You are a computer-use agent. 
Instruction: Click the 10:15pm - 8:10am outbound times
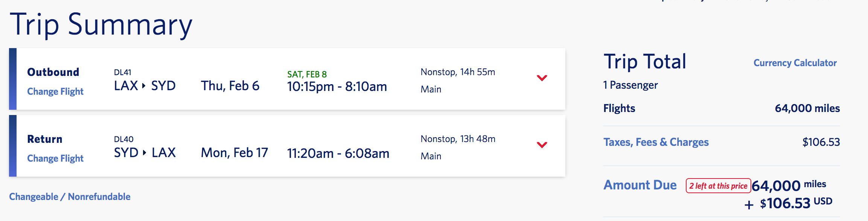[337, 87]
